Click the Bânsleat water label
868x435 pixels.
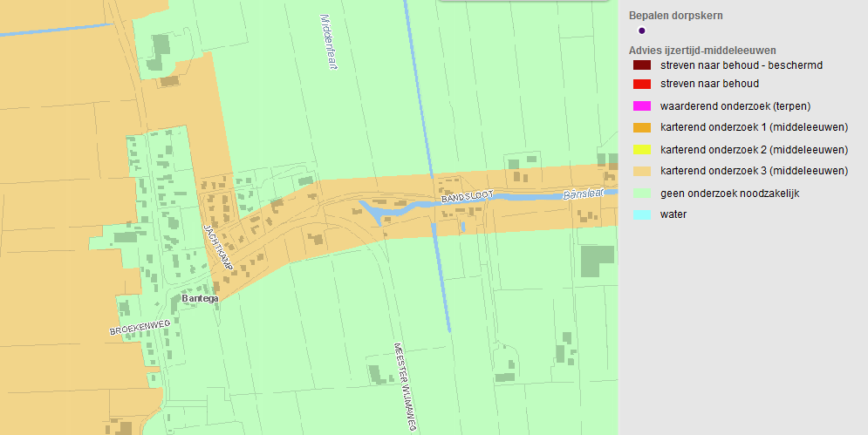tap(583, 194)
